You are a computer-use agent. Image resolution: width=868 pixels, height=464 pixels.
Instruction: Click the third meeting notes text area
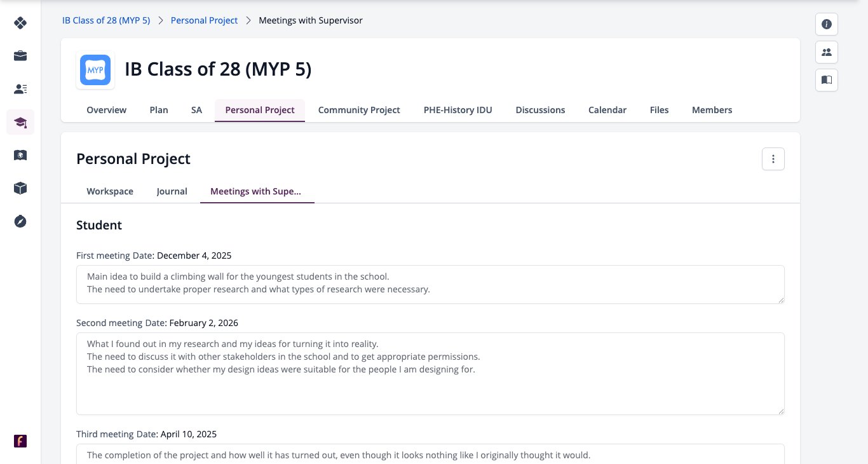(430, 454)
